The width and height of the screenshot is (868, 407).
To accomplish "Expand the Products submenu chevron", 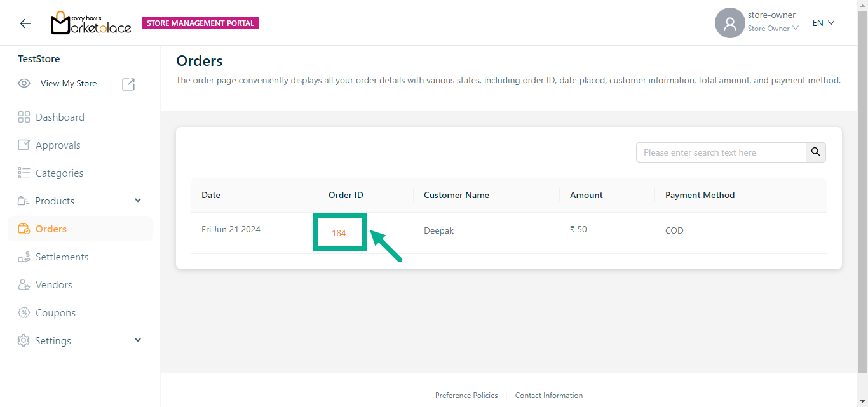I will tap(138, 201).
